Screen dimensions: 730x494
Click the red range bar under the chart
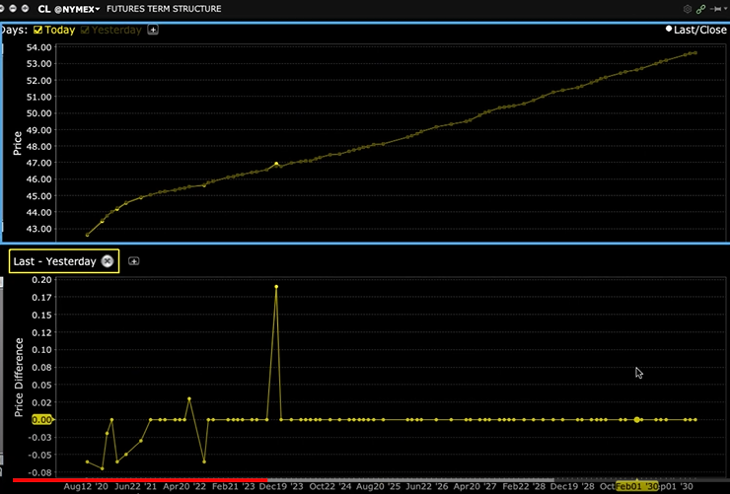[140, 478]
